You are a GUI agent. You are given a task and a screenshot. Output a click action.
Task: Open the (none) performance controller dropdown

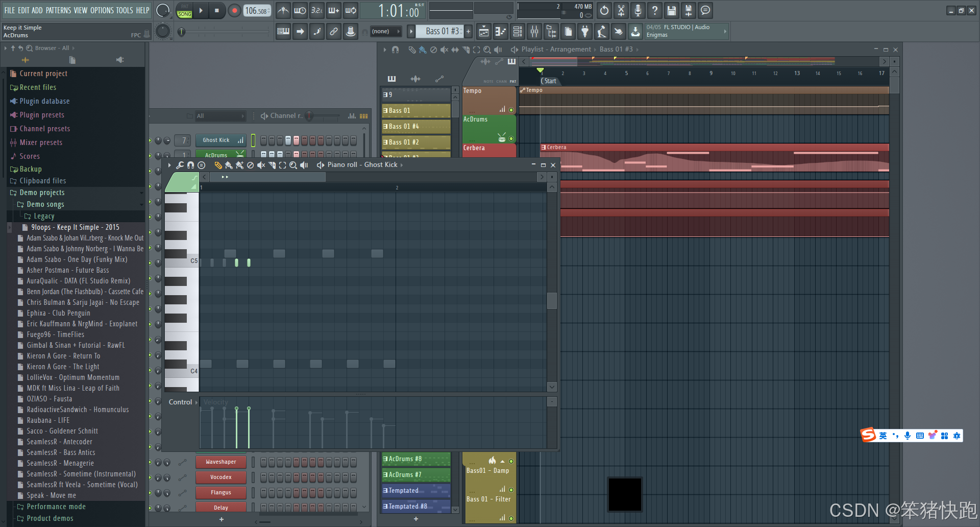(386, 31)
